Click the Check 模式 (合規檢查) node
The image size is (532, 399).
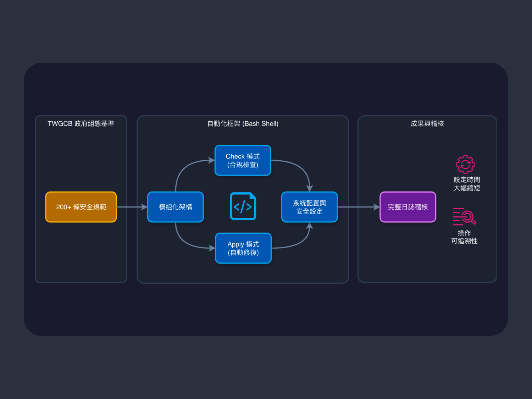(243, 160)
